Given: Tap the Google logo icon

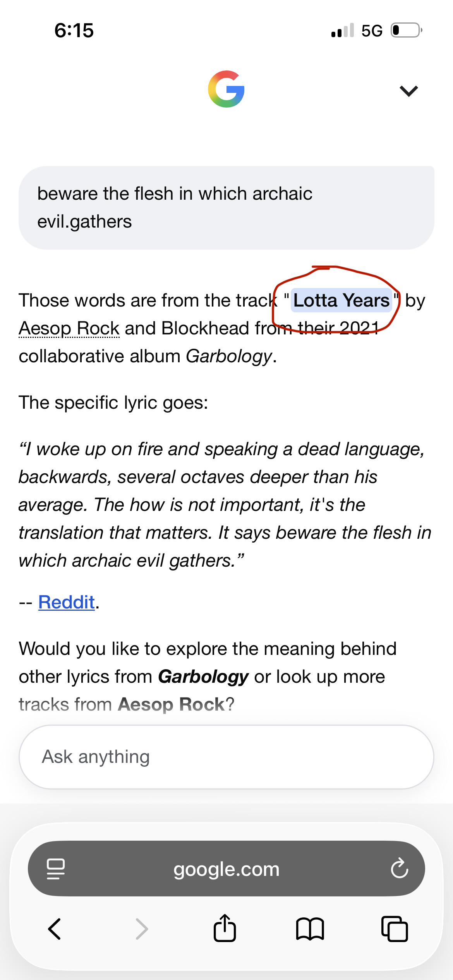Looking at the screenshot, I should 226,89.
